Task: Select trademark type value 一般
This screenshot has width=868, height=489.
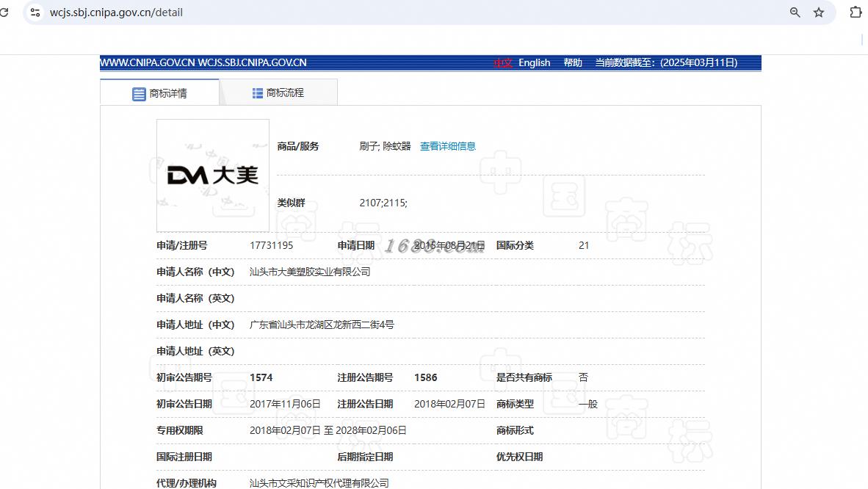Action: pos(588,404)
